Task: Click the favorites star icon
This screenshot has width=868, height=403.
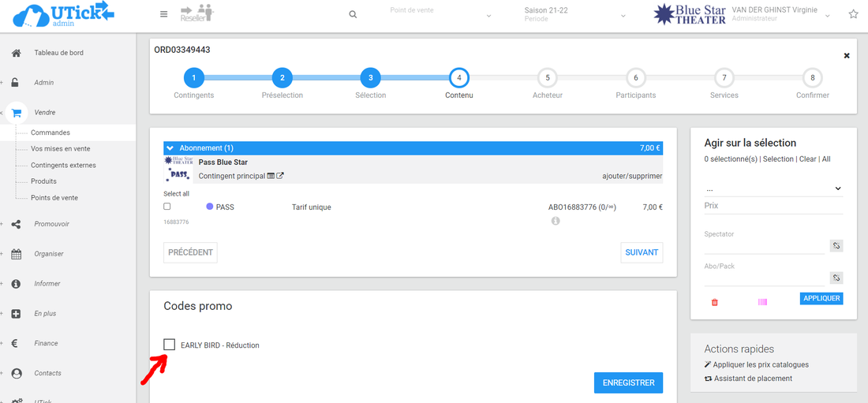Action: (853, 14)
